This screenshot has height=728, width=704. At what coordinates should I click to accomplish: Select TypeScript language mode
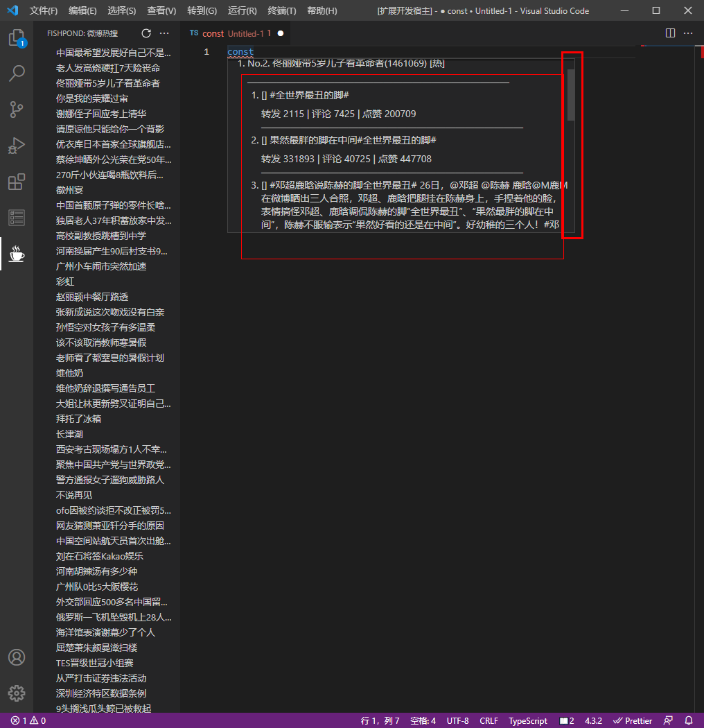click(x=527, y=720)
